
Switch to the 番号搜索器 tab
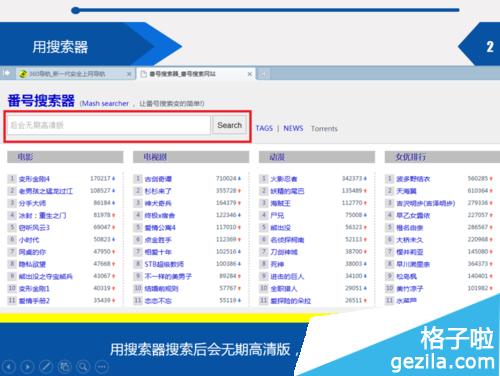coord(196,74)
